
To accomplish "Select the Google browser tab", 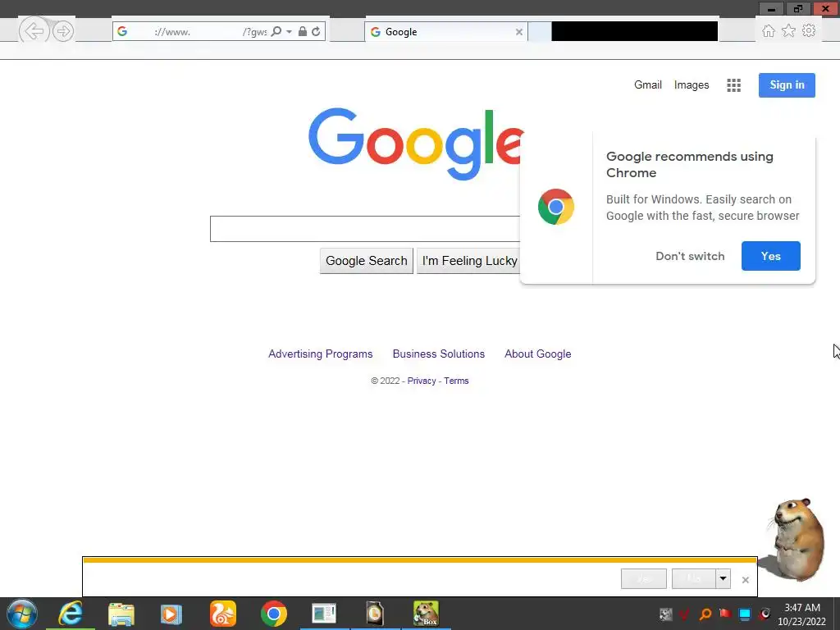I will (445, 32).
